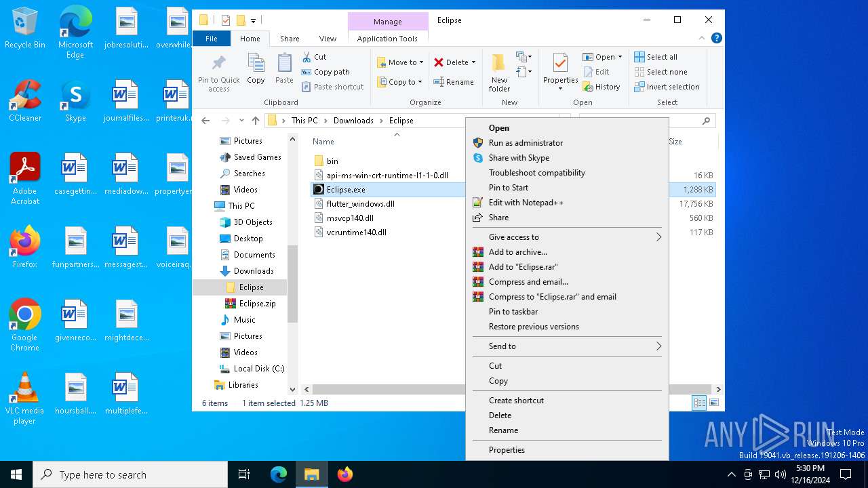Click Paste shortcut in ribbon

(x=332, y=87)
